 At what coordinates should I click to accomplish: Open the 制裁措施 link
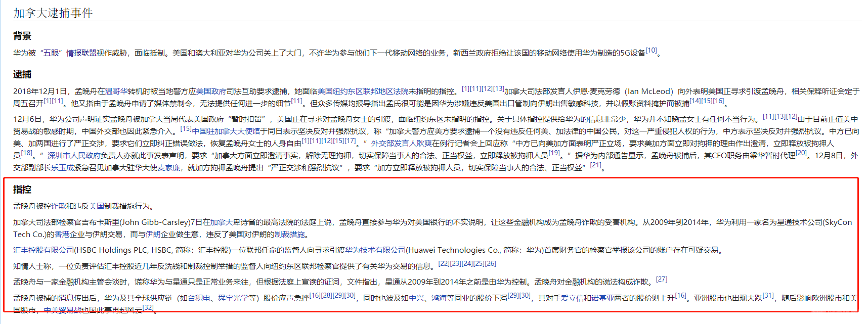coord(290,235)
